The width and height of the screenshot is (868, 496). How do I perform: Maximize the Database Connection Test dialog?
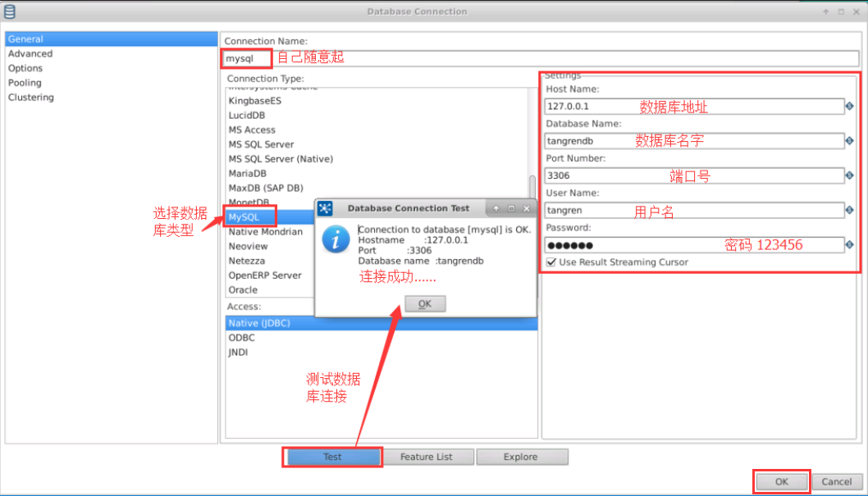click(x=511, y=208)
